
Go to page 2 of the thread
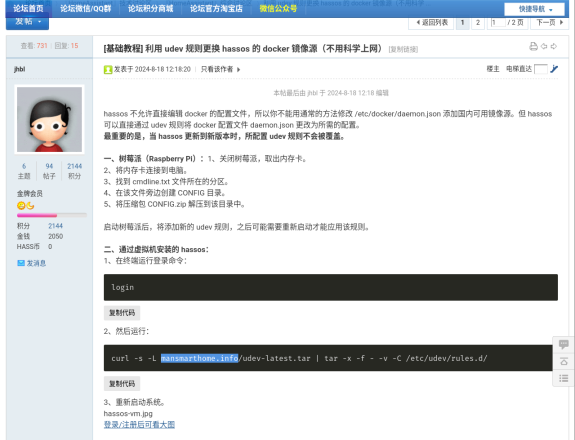(477, 23)
